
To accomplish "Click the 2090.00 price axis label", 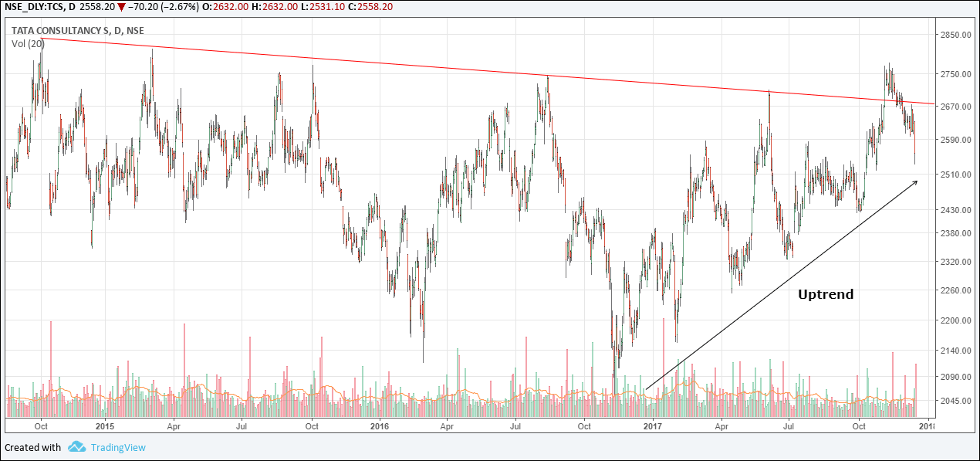I will (955, 377).
